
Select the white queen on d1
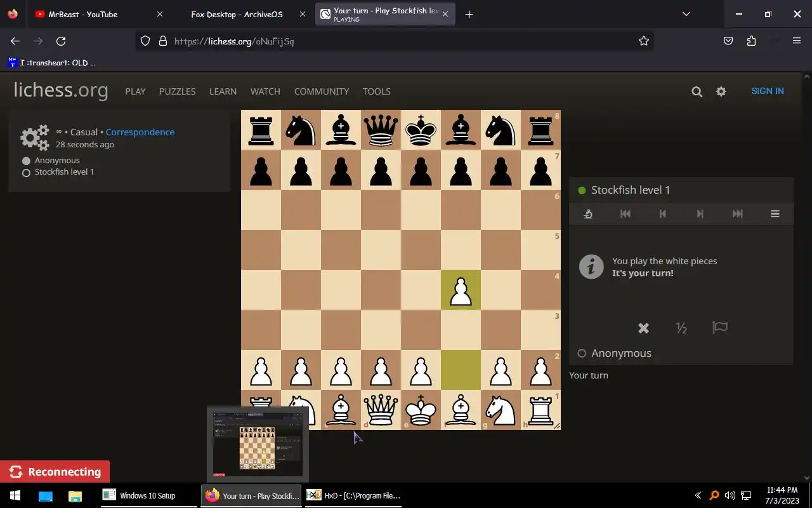click(381, 410)
